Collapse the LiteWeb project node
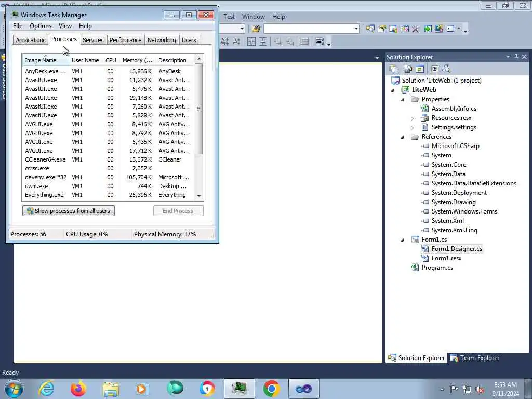This screenshot has height=399, width=532. point(393,90)
